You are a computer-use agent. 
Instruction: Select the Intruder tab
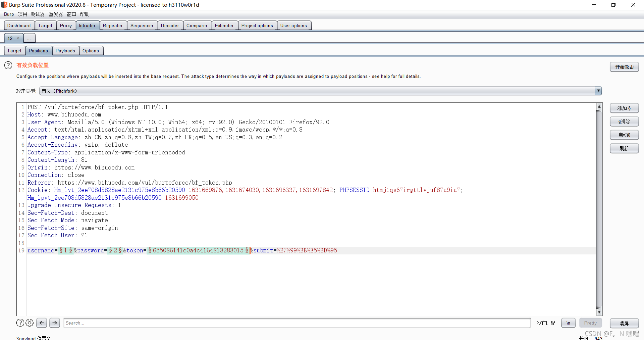point(87,26)
